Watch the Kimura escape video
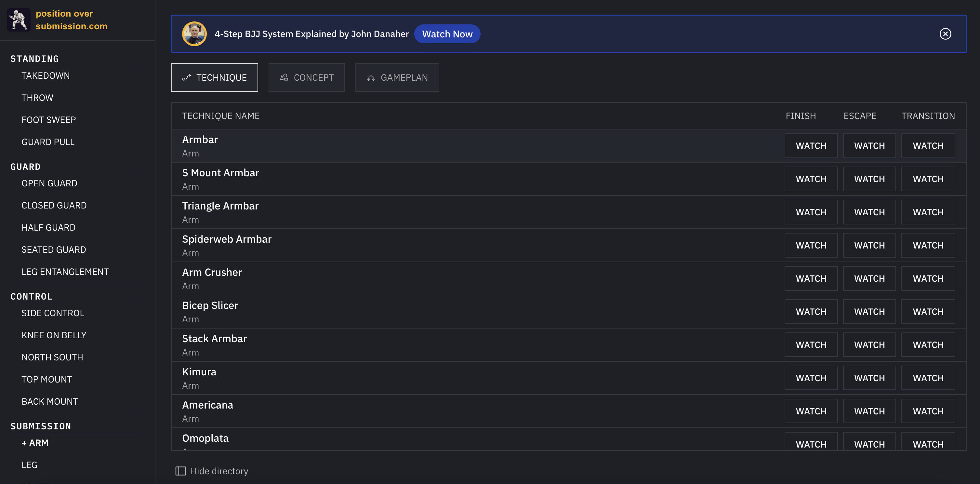Image resolution: width=980 pixels, height=484 pixels. [869, 378]
